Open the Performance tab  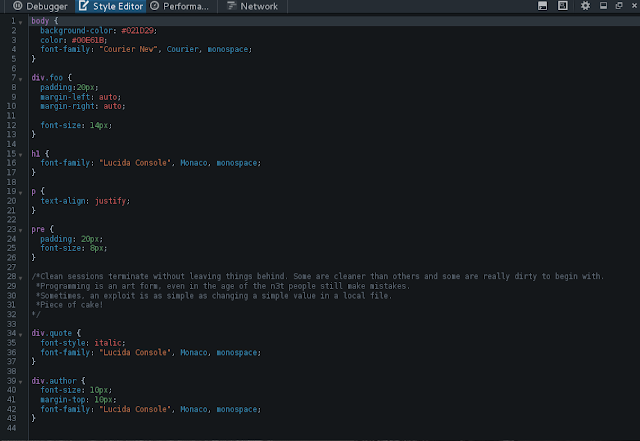click(179, 6)
